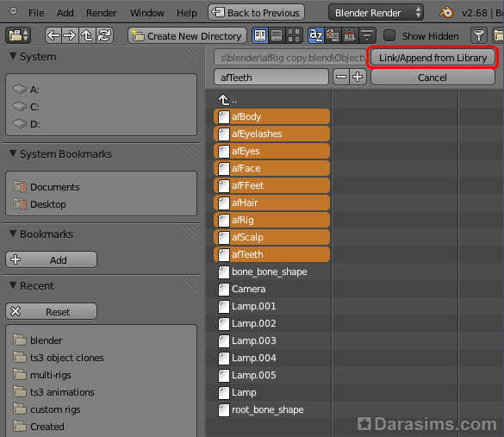This screenshot has width=504, height=437.
Task: Go up to the parent directory icon
Action: click(x=87, y=35)
